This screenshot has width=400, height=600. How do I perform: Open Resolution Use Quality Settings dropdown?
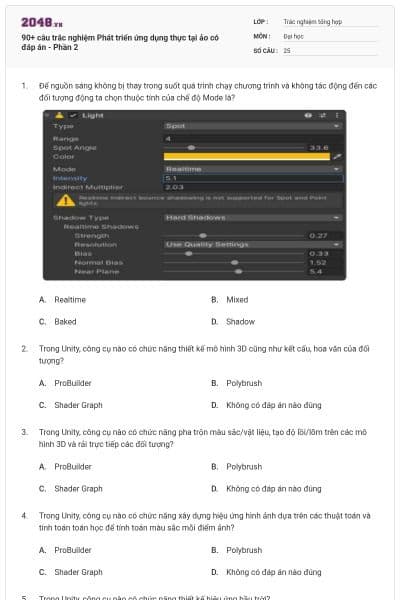[253, 244]
